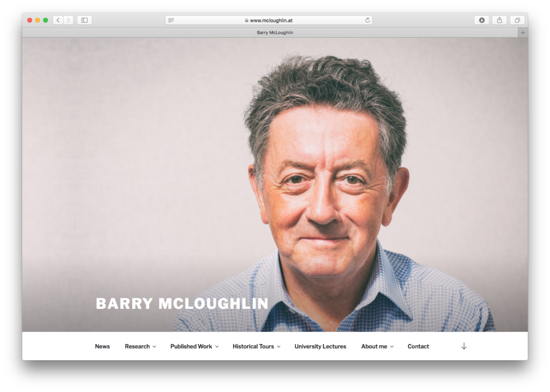Open the University Lectures page
550x392 pixels.
point(320,346)
